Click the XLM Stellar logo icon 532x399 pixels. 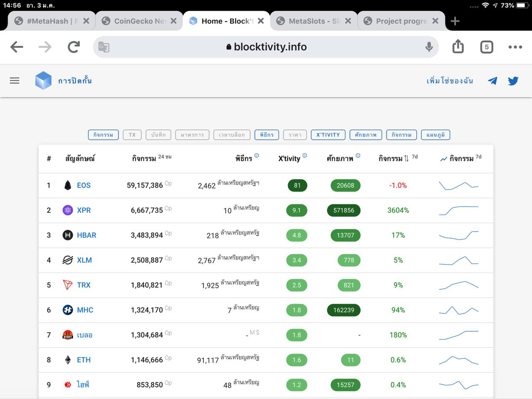pyautogui.click(x=68, y=260)
